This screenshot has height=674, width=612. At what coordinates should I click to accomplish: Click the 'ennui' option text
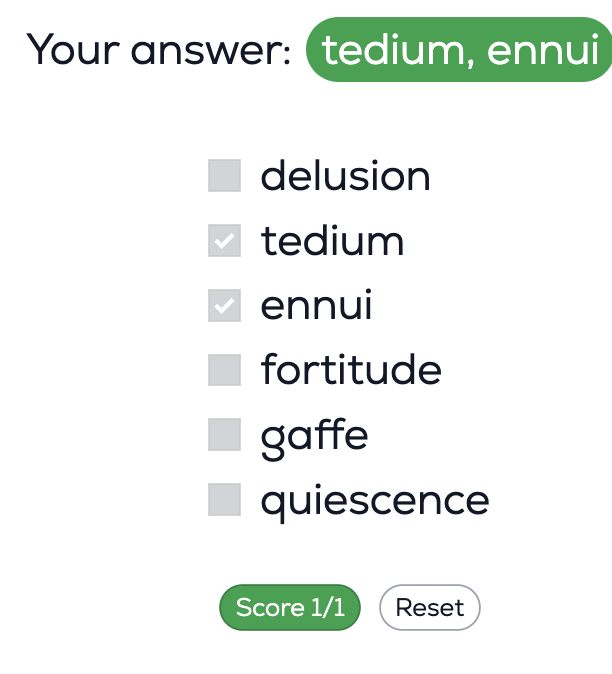316,306
